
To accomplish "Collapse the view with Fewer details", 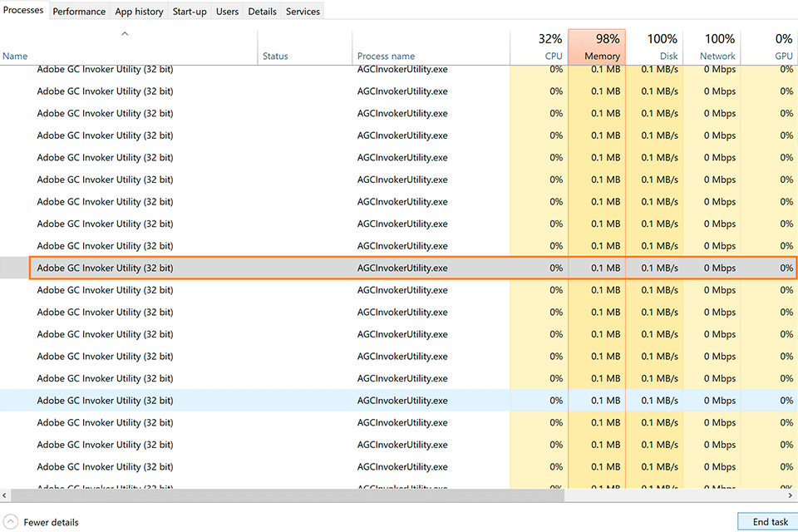I will 50,522.
